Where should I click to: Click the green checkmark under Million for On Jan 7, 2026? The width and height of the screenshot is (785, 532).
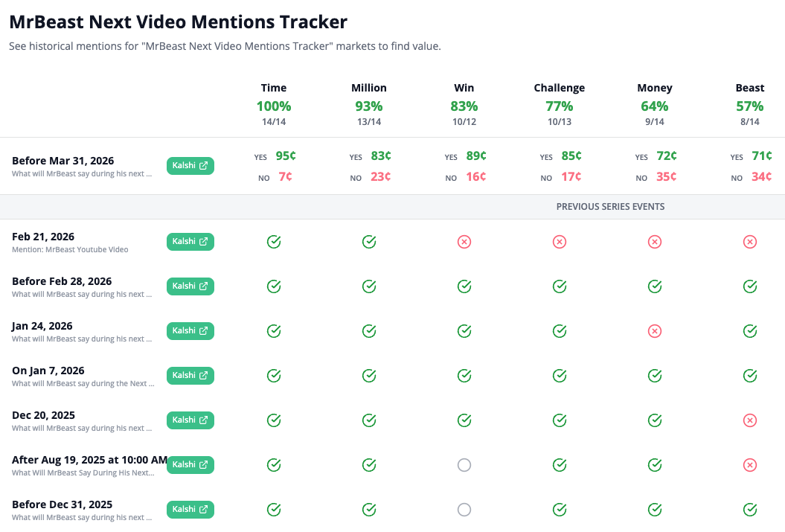(369, 376)
